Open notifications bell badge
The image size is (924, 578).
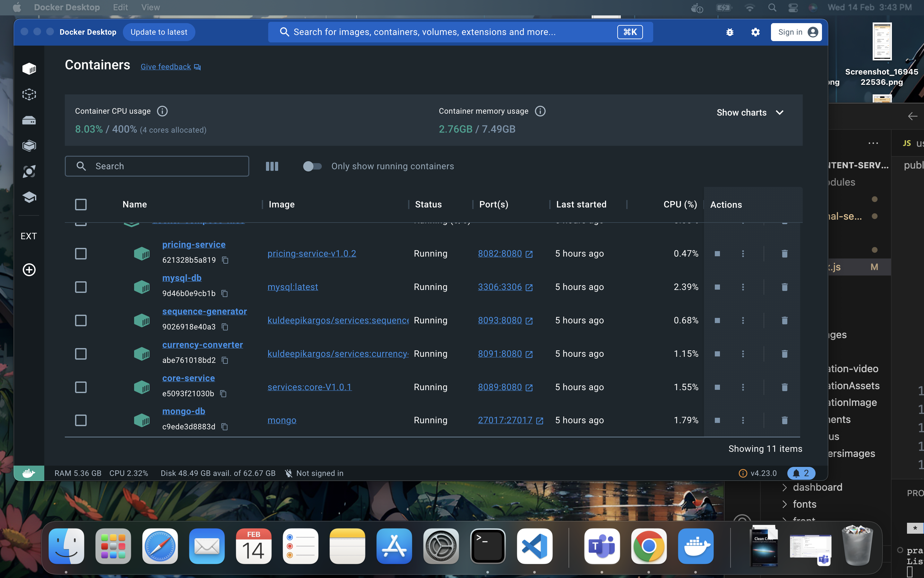pyautogui.click(x=801, y=473)
